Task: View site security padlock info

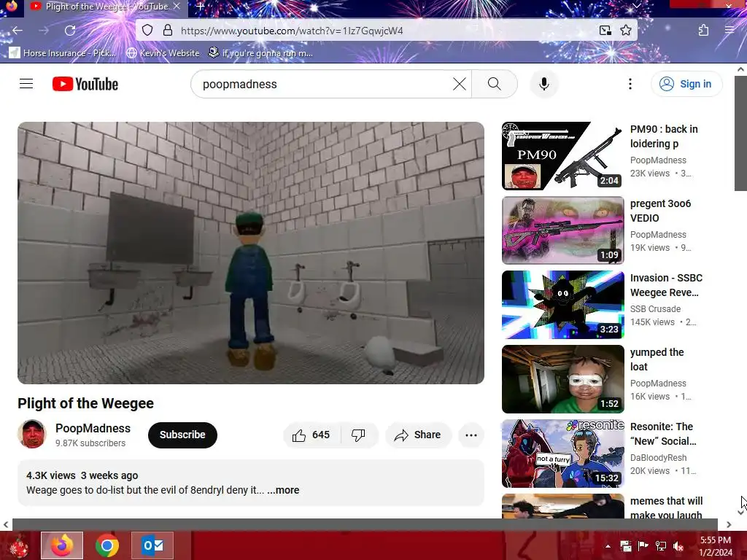Action: click(168, 31)
